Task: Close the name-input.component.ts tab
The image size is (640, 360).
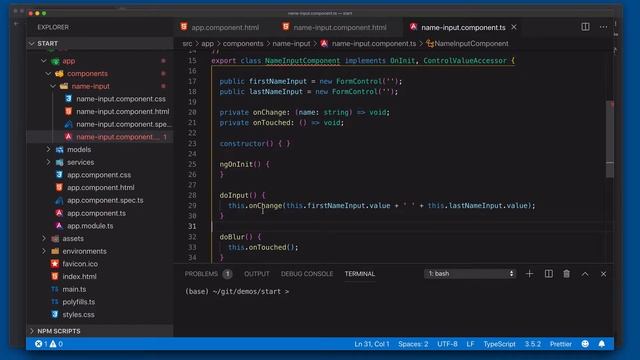Action: tap(514, 27)
